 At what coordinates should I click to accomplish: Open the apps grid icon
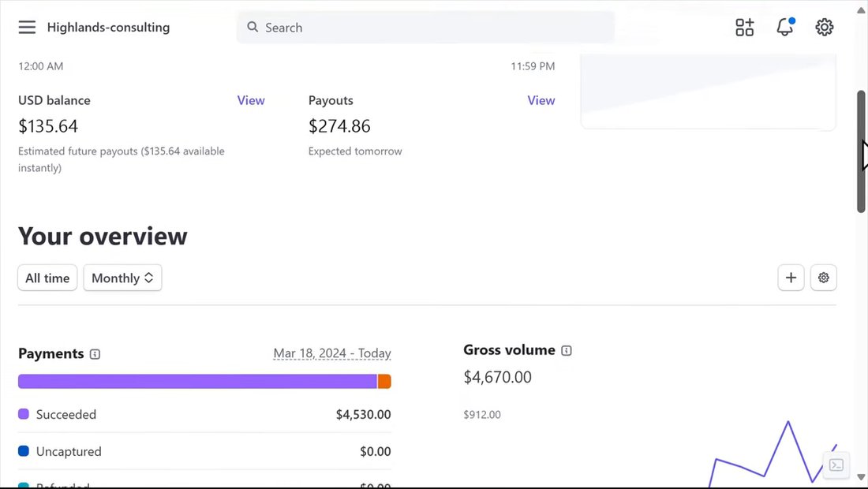point(745,27)
